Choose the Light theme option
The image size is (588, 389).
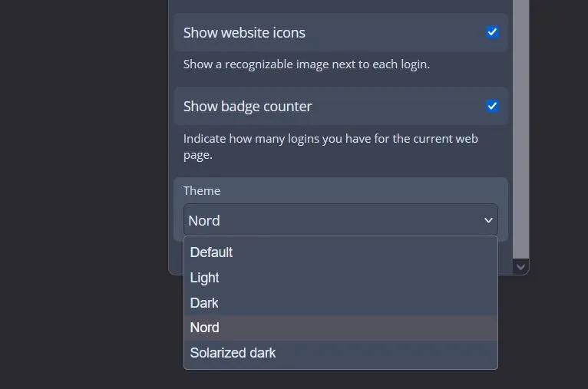click(x=205, y=278)
